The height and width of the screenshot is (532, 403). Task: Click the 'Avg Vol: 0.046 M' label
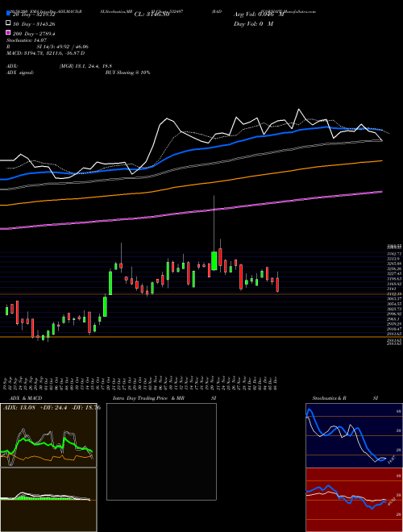pos(259,15)
